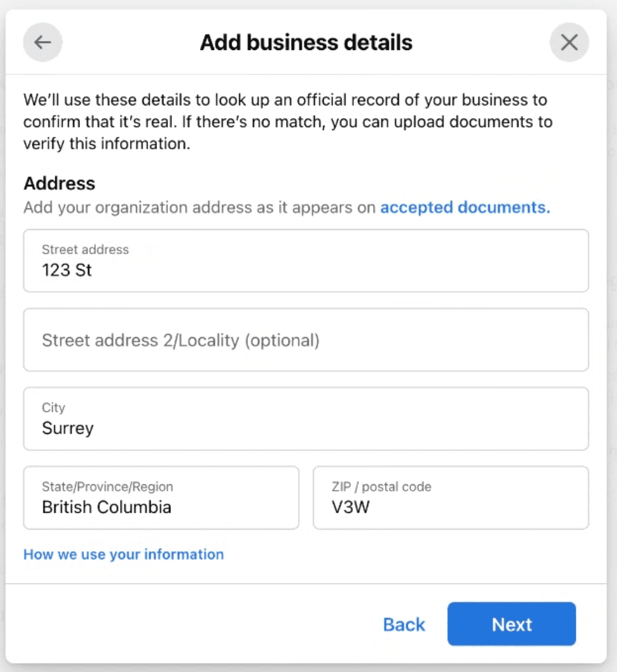The width and height of the screenshot is (617, 672).
Task: Click the back arrow icon in header
Action: coord(42,42)
